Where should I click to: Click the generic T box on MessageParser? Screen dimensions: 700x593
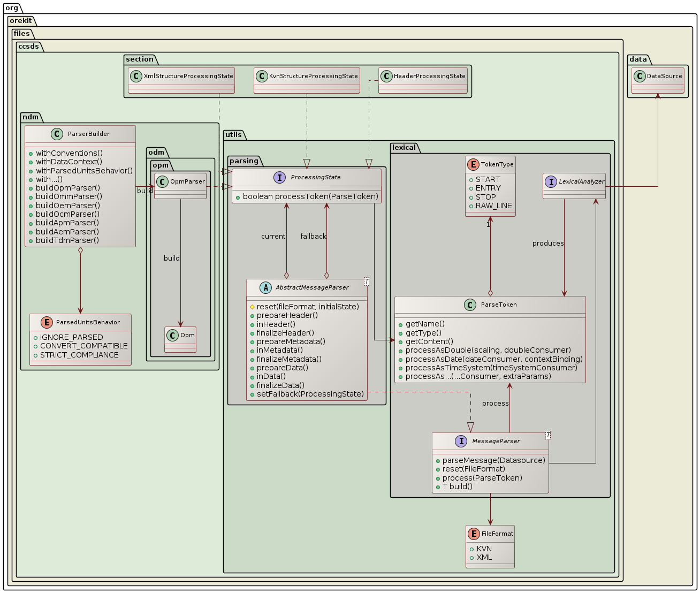pos(548,435)
